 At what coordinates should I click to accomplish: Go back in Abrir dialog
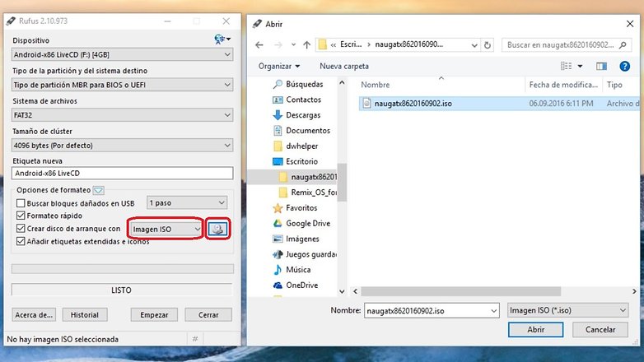click(x=259, y=44)
